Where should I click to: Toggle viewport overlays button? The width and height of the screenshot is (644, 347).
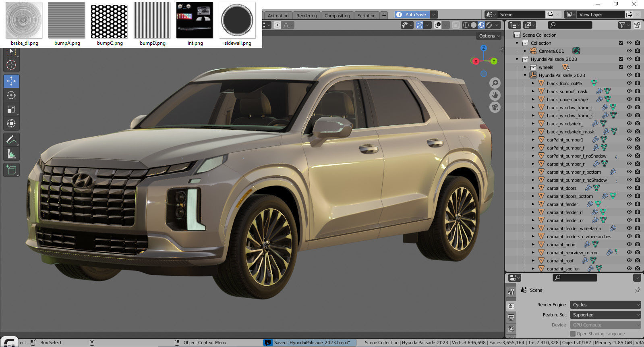438,25
